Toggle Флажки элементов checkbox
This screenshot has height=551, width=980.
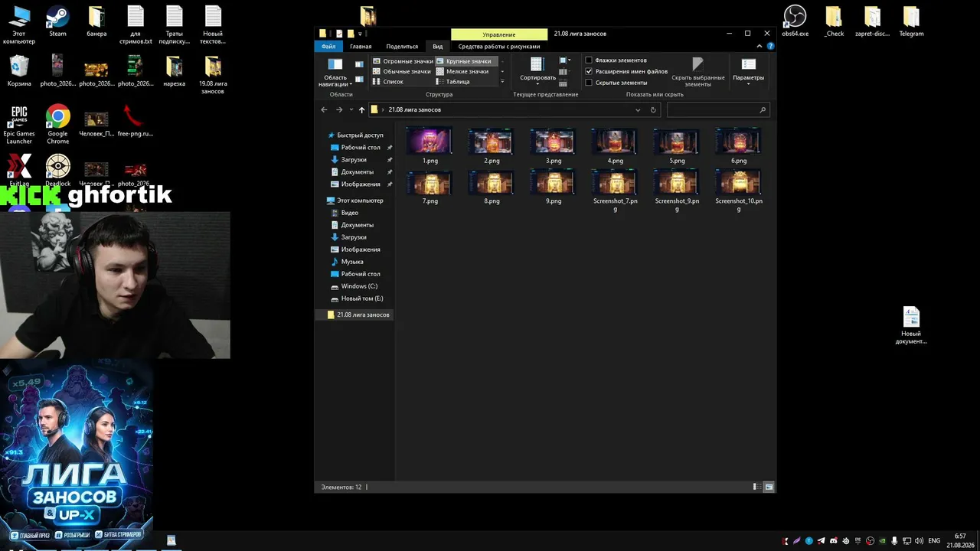pos(589,60)
